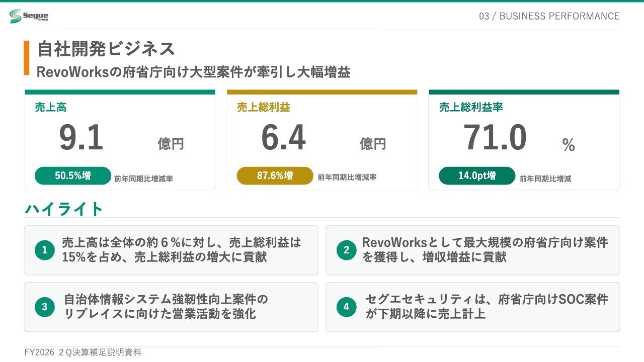Click the number 2 highlight circle
Image resolution: width=644 pixels, height=362 pixels.
pos(346,250)
